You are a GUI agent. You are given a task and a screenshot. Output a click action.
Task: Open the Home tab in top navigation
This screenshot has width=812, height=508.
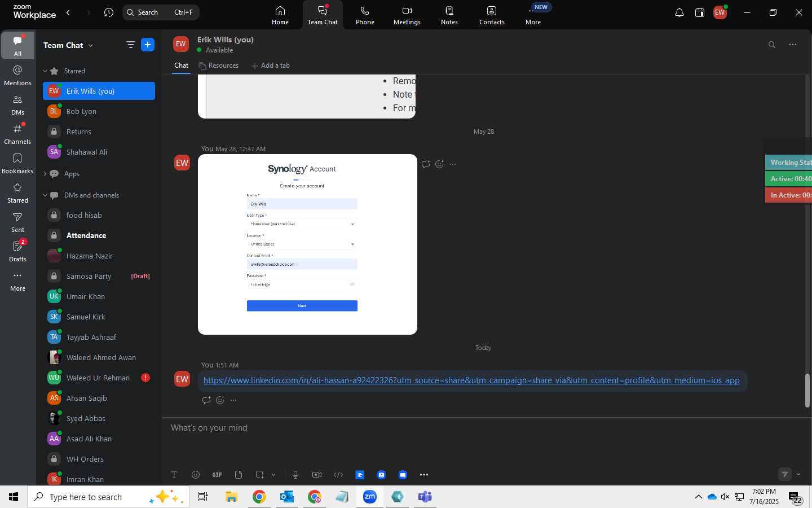pyautogui.click(x=280, y=15)
